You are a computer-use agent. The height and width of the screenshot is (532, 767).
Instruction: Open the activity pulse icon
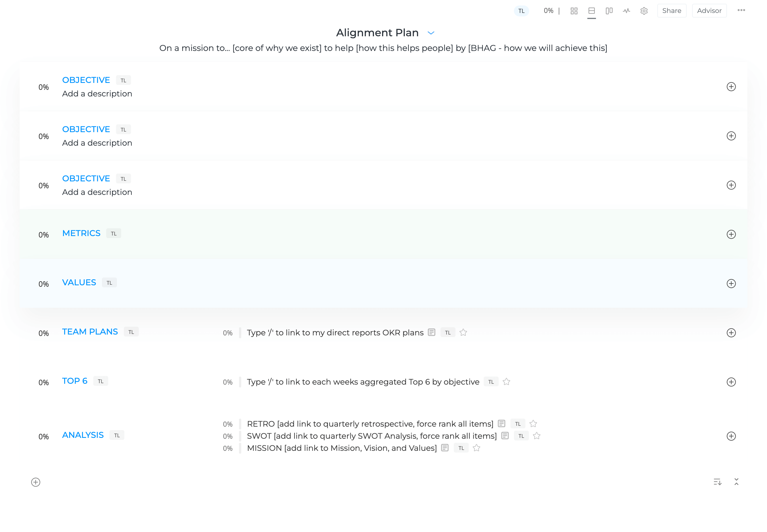626,11
